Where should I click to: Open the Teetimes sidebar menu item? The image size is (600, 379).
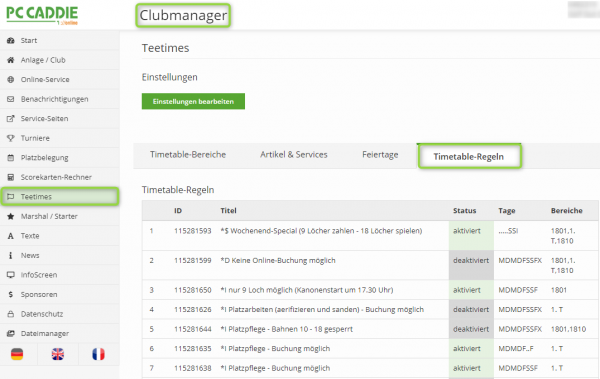[x=60, y=196]
